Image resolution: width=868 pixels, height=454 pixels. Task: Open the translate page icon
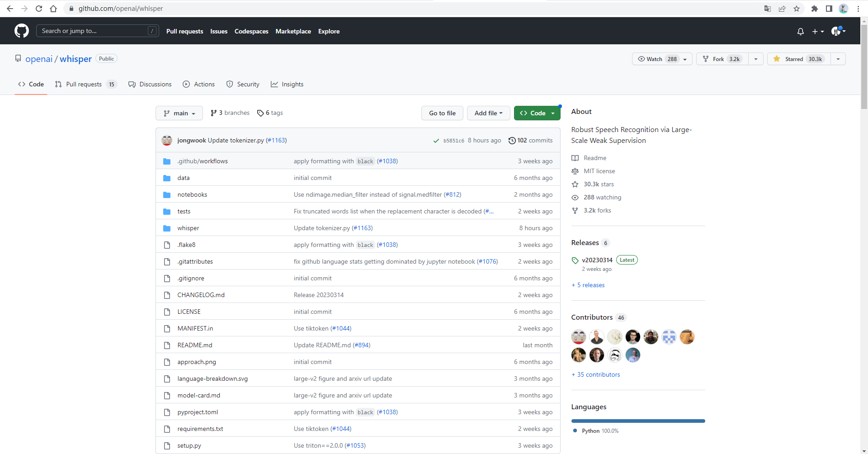(768, 9)
